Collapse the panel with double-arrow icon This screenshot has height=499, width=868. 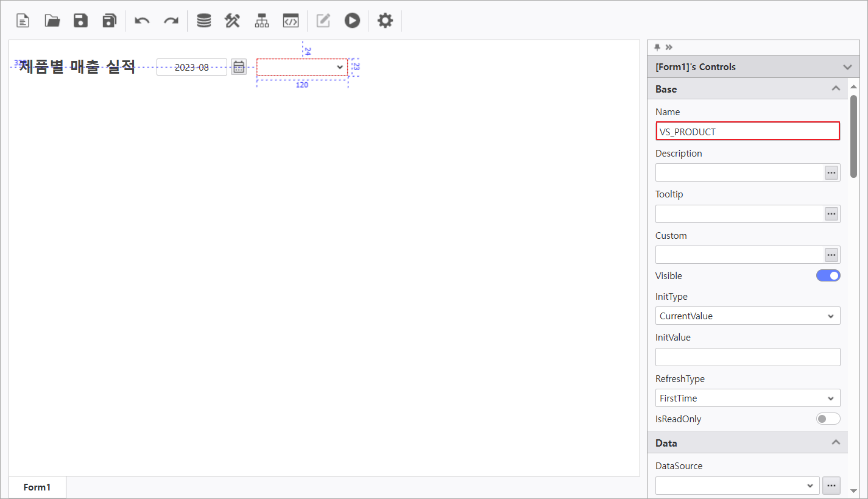click(x=669, y=47)
